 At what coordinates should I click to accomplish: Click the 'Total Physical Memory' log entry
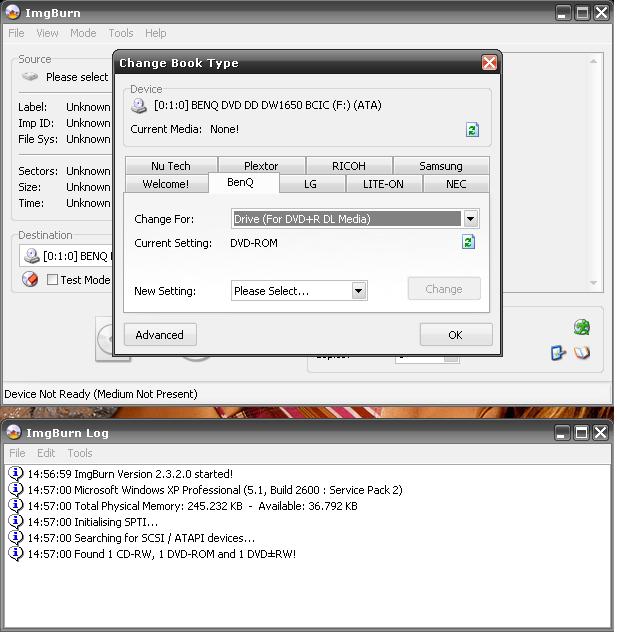tap(193, 507)
